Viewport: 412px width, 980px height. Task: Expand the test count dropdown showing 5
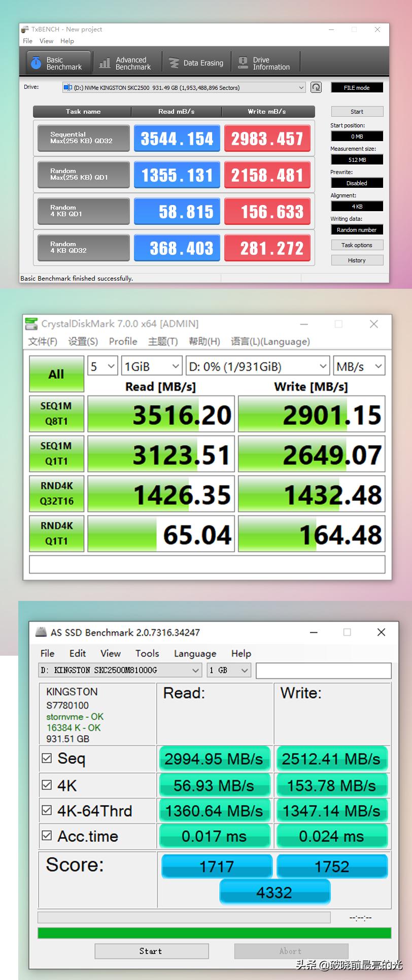[x=102, y=366]
